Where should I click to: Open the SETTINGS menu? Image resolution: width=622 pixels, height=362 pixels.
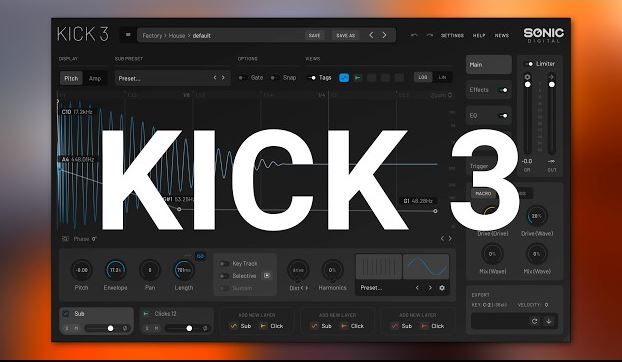452,35
